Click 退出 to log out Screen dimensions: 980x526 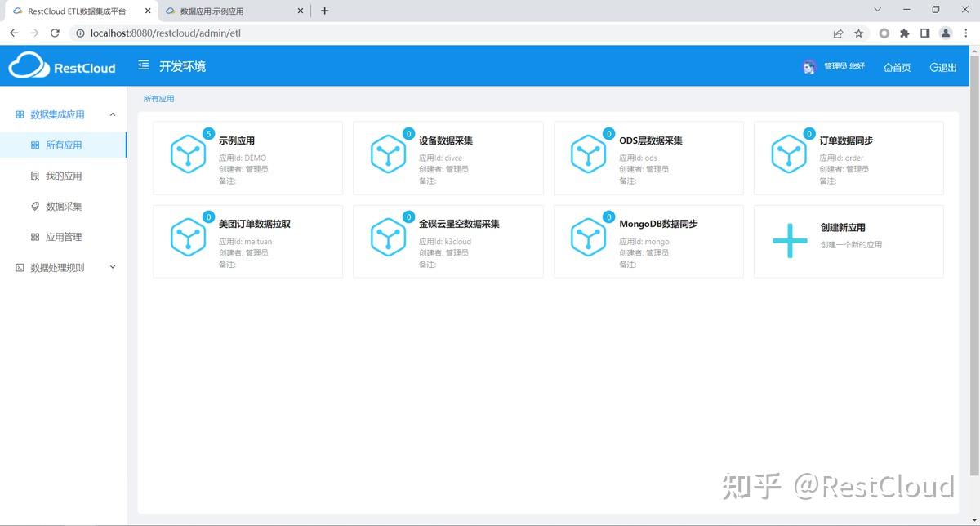943,67
